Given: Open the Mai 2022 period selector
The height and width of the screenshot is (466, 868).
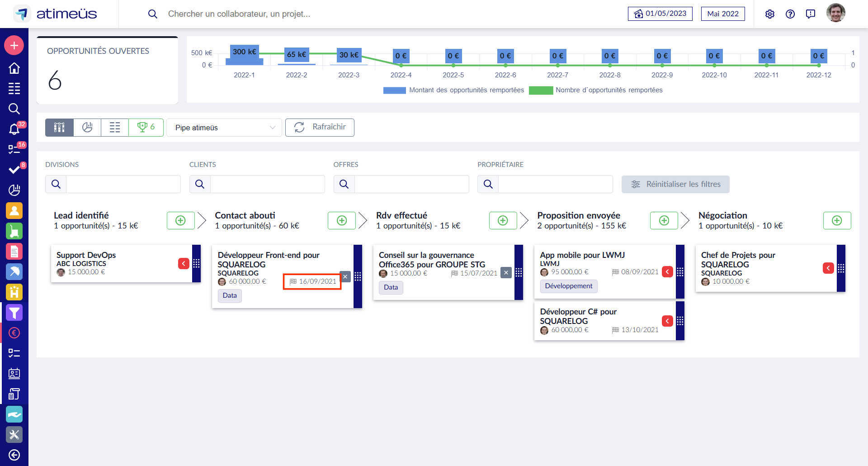Looking at the screenshot, I should pos(722,14).
